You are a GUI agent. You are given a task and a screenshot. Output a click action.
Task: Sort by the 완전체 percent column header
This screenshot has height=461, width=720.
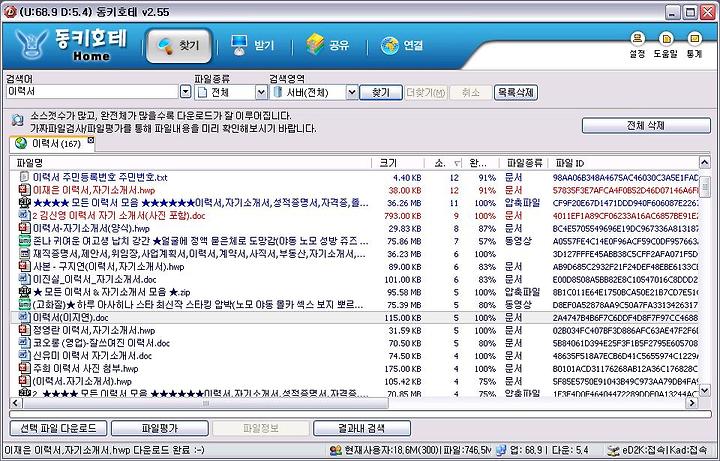pyautogui.click(x=481, y=163)
